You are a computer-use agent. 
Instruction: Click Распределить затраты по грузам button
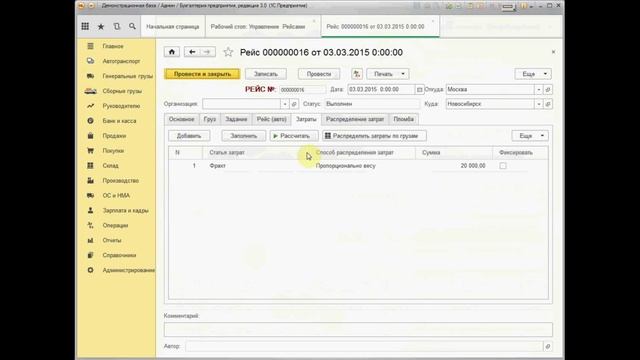click(x=375, y=136)
